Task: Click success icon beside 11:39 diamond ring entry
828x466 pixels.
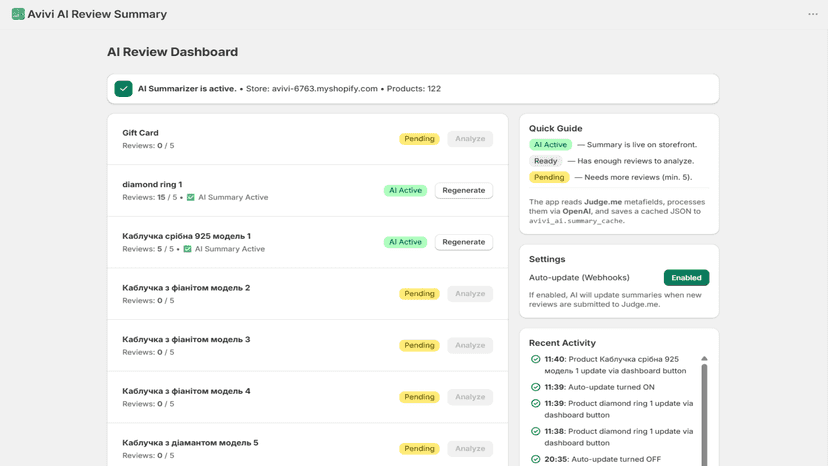Action: click(x=535, y=404)
